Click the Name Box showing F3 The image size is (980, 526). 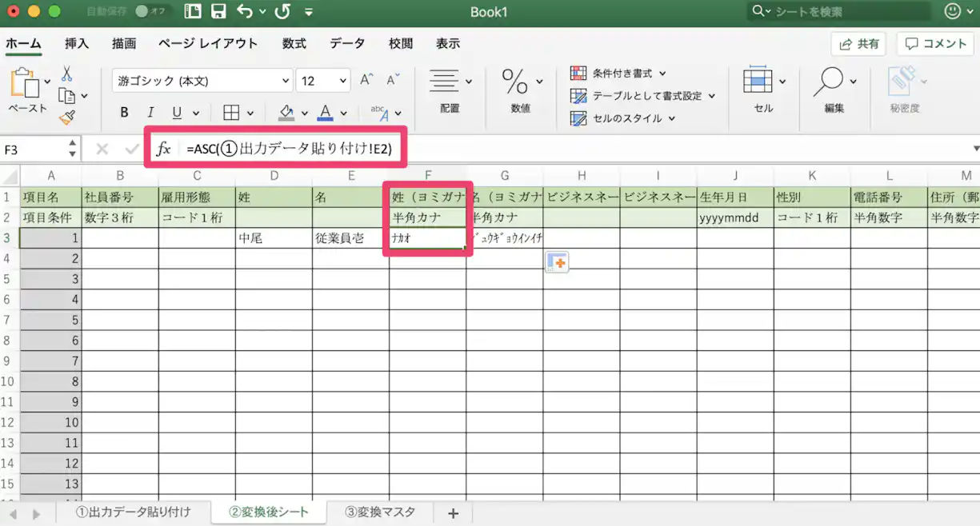tap(32, 147)
